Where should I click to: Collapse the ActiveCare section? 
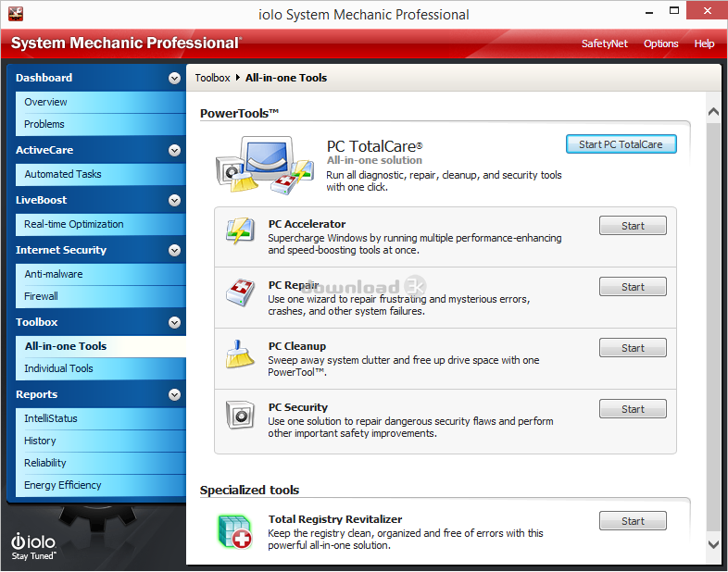(174, 150)
